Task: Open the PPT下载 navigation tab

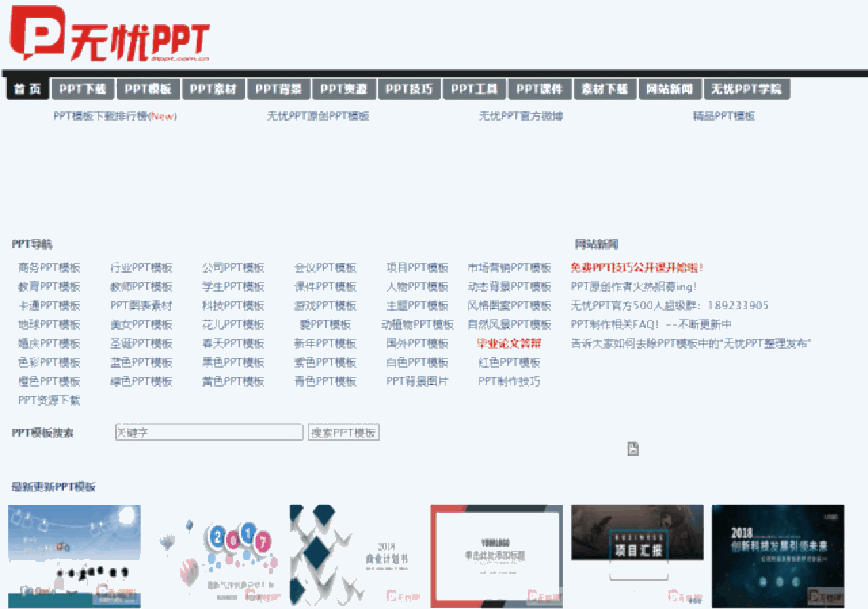Action: [x=83, y=89]
